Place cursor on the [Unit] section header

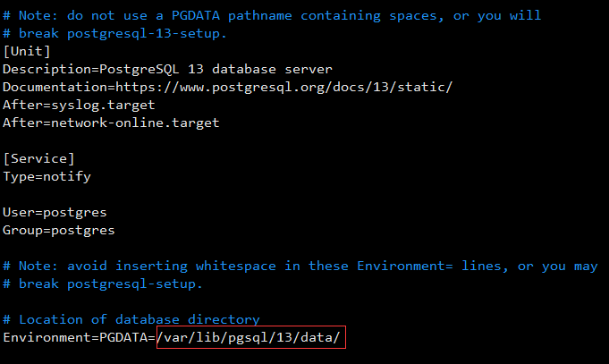[26, 51]
